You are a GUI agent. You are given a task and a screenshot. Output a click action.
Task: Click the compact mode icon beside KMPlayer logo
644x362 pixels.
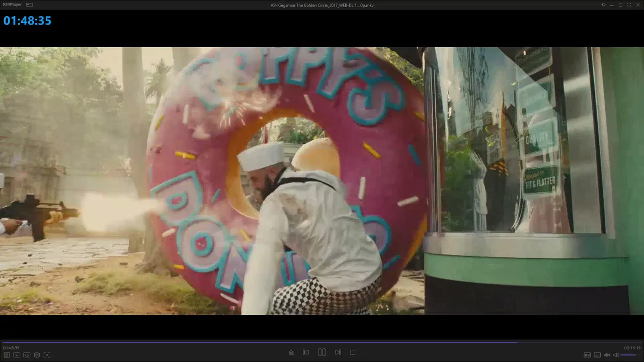point(30,5)
